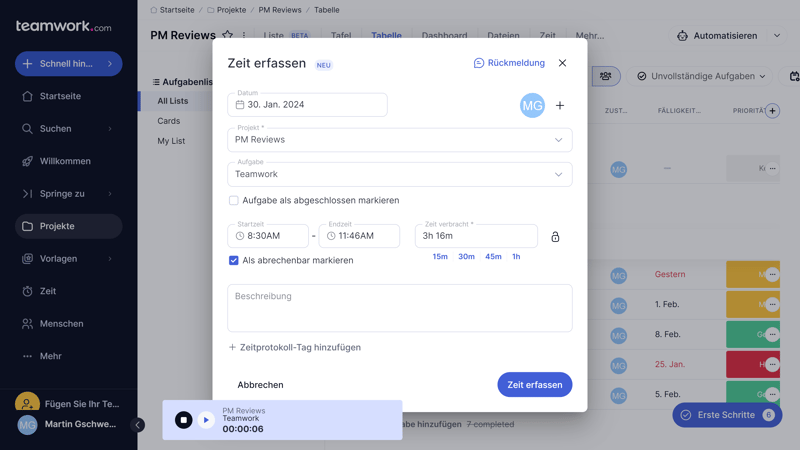Select Cards task list
Viewport: 800px width, 450px height.
click(168, 121)
